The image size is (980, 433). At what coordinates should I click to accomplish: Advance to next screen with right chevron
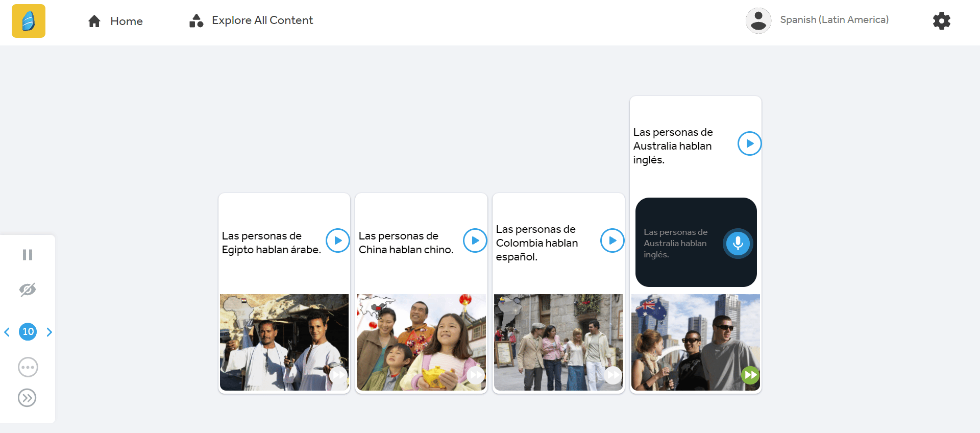tap(49, 332)
